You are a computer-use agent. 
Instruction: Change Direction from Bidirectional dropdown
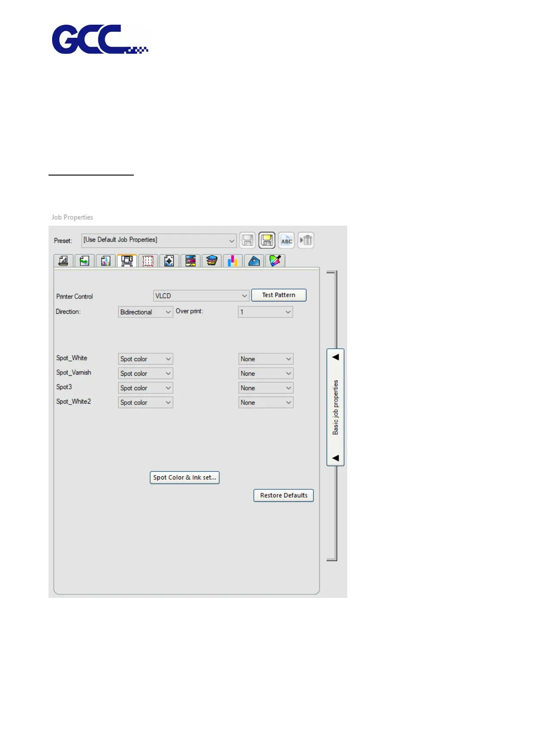coord(146,312)
